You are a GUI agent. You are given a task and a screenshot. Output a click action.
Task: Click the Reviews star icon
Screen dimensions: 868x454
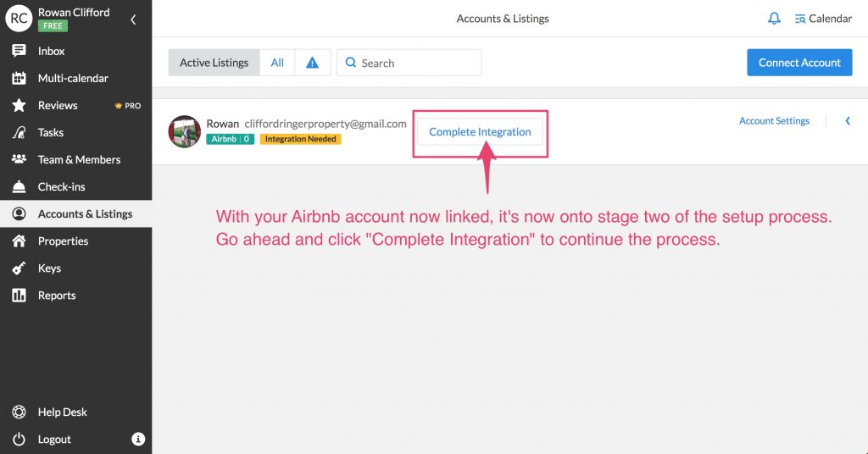[19, 105]
